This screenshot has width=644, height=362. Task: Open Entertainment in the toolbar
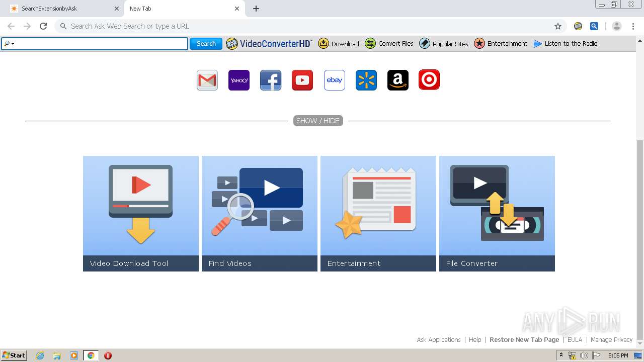[x=501, y=44]
